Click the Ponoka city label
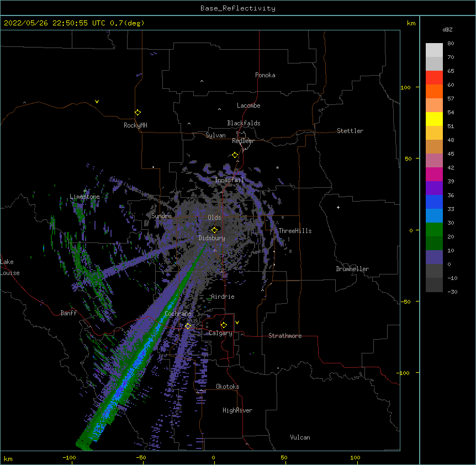The image size is (476, 465). [x=265, y=75]
